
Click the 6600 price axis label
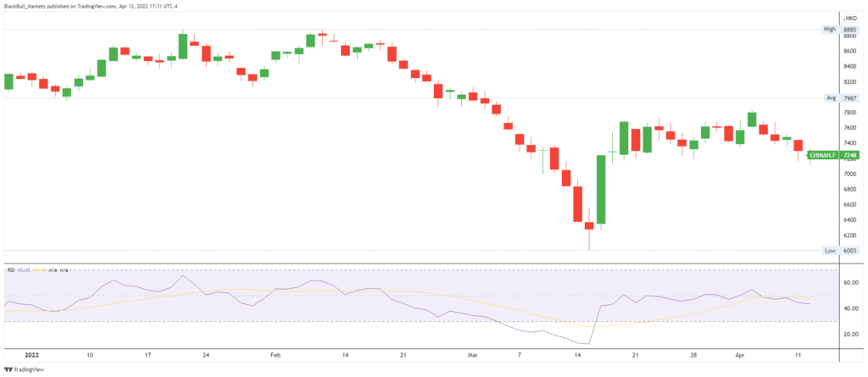849,205
